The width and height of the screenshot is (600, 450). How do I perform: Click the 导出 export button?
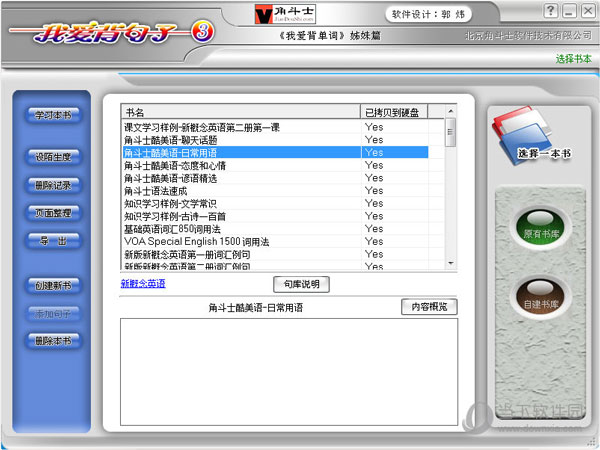click(53, 241)
